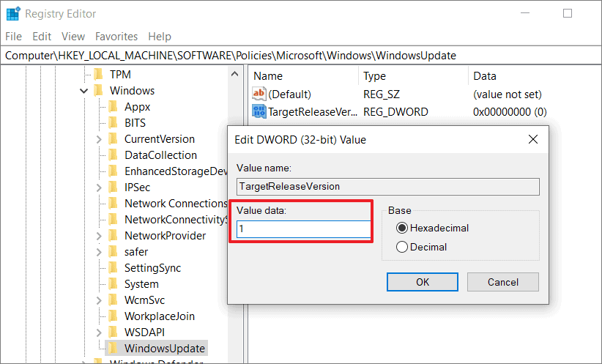Click the WSDAPI folder icon

coord(114,332)
